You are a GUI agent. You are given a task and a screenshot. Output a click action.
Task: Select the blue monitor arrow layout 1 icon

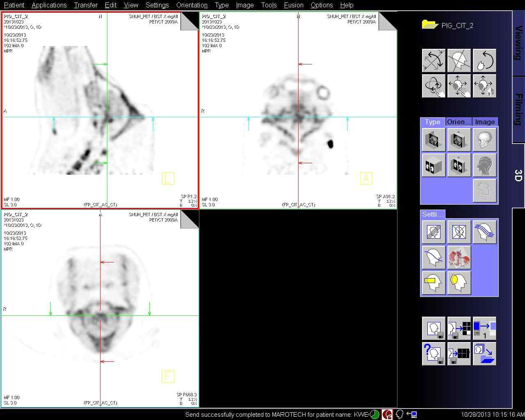pyautogui.click(x=484, y=329)
